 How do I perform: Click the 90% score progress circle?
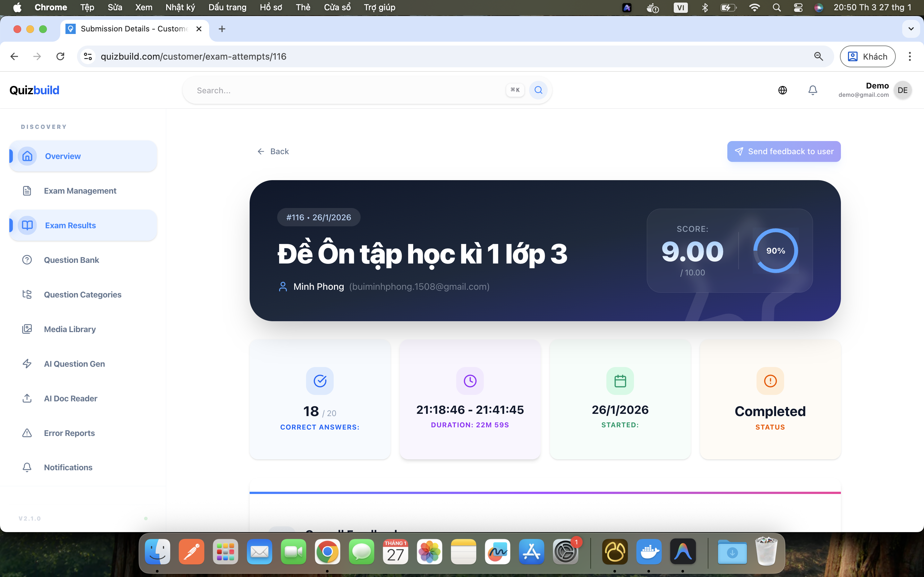[775, 251]
